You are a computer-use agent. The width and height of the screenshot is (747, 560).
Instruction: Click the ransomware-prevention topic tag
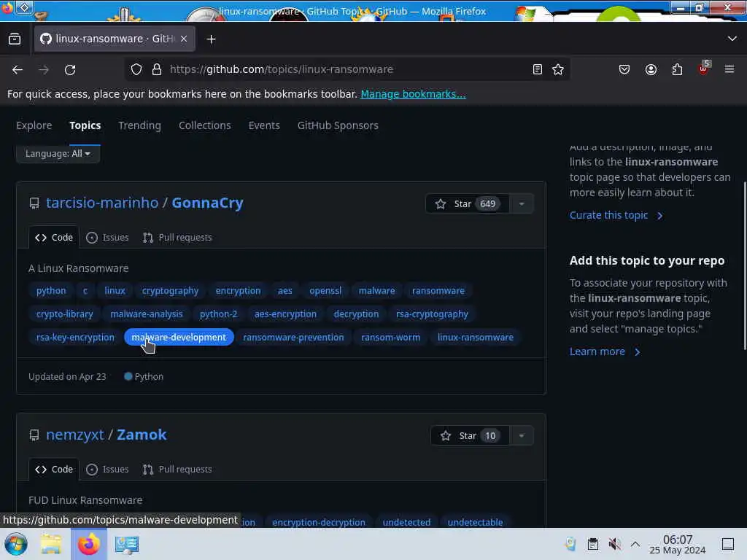point(293,337)
